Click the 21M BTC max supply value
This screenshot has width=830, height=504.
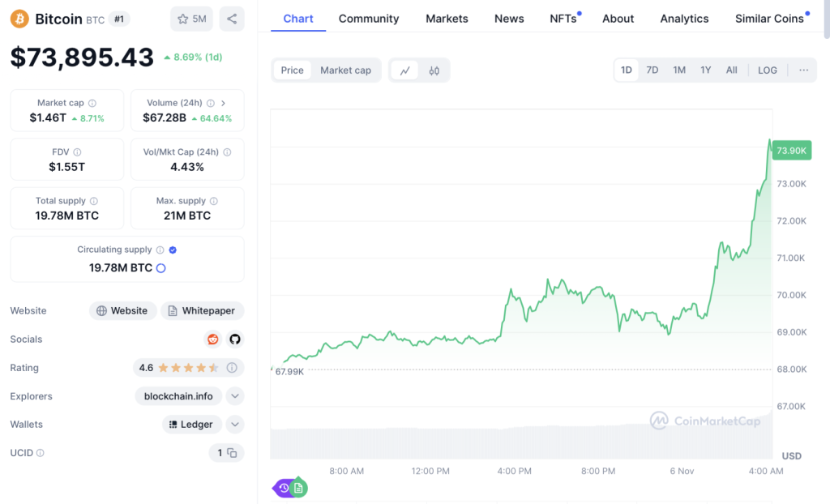pyautogui.click(x=187, y=216)
